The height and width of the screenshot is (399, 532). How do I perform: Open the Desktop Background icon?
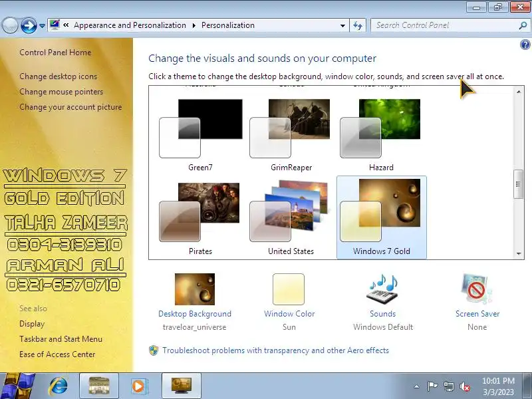tap(195, 289)
